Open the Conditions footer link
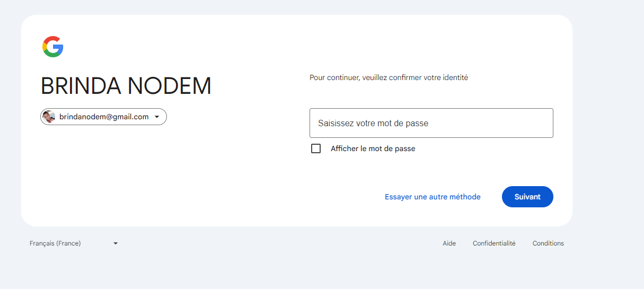644x289 pixels. [548, 243]
